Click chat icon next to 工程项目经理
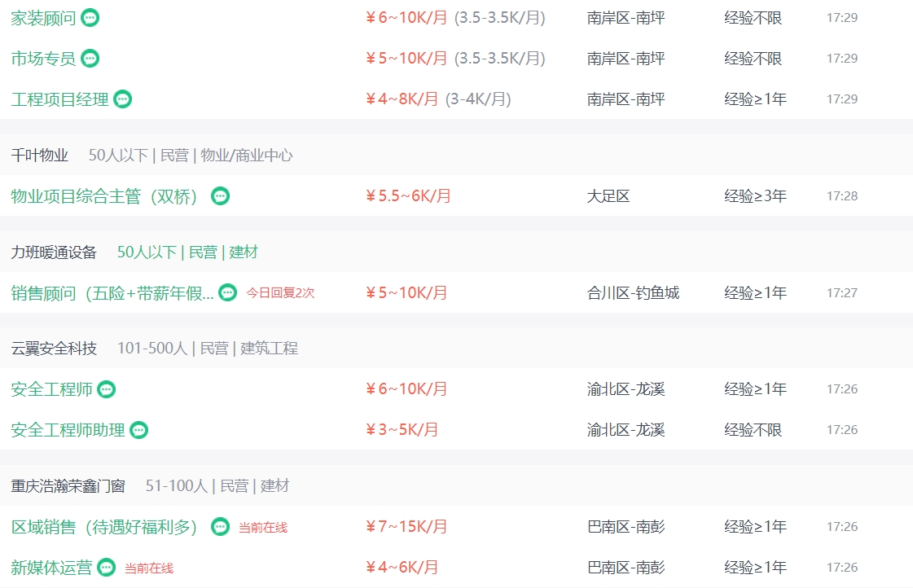Screen dimensions: 913x588 123,99
